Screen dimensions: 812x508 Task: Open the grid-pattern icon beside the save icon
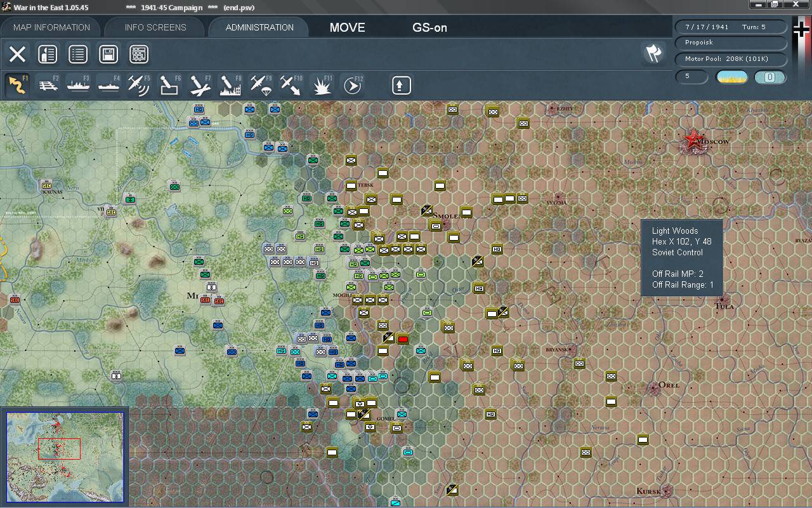139,54
